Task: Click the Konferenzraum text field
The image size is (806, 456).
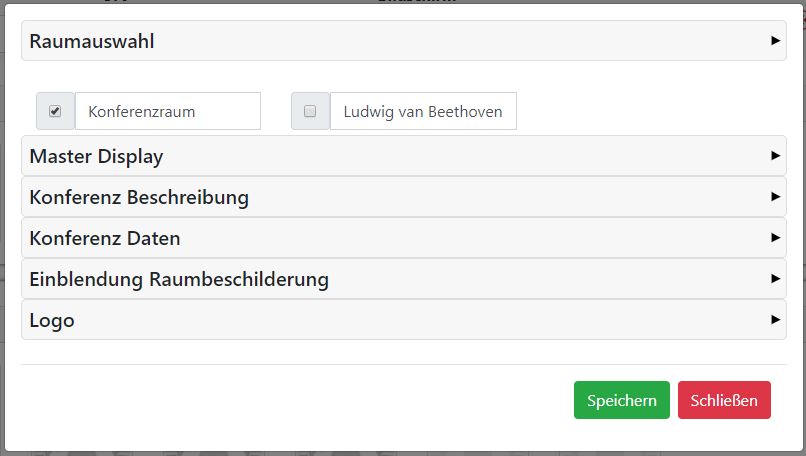Action: pyautogui.click(x=168, y=111)
